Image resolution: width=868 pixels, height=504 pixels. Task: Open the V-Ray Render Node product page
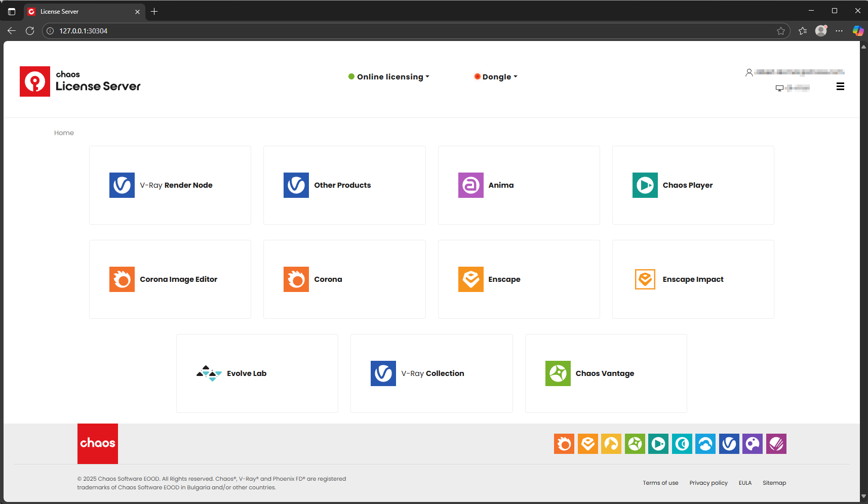click(x=170, y=185)
